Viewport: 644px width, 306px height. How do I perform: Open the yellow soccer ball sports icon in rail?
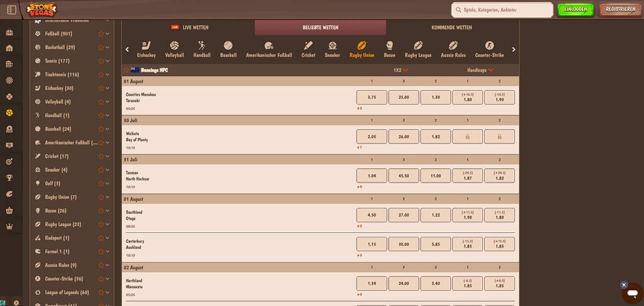(9, 113)
